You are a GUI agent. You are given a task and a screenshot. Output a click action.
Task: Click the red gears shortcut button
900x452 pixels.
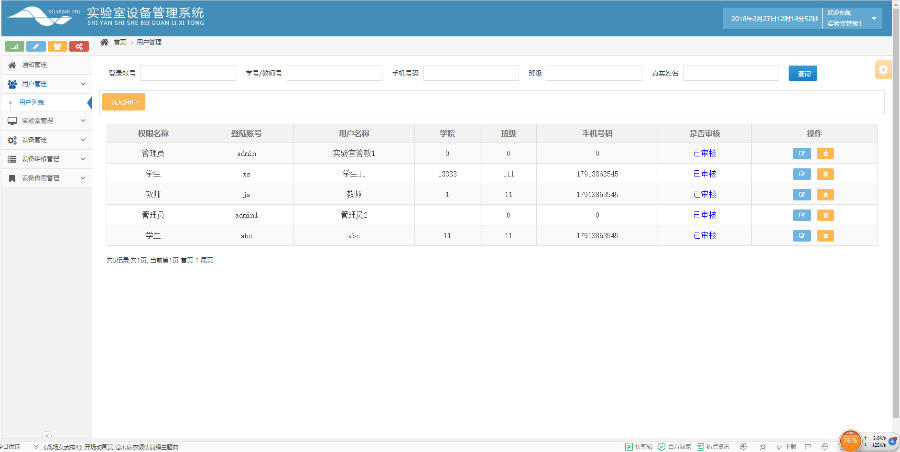[x=78, y=46]
